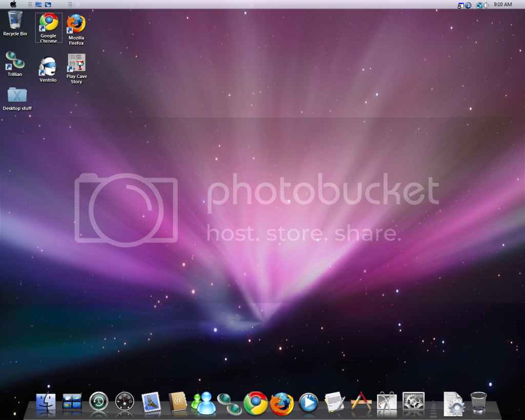This screenshot has height=420, width=525.
Task: Open System Preferences gear in dock
Action: (413, 402)
